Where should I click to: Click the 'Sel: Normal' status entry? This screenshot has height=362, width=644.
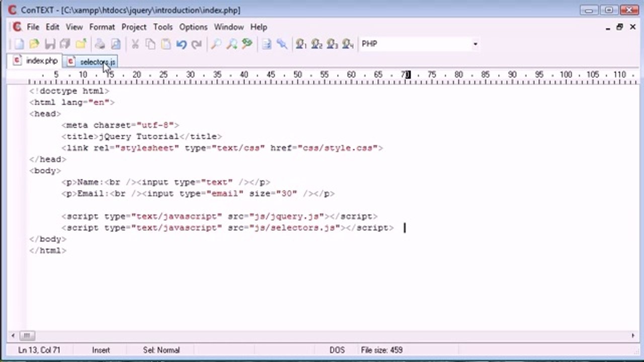pyautogui.click(x=161, y=350)
